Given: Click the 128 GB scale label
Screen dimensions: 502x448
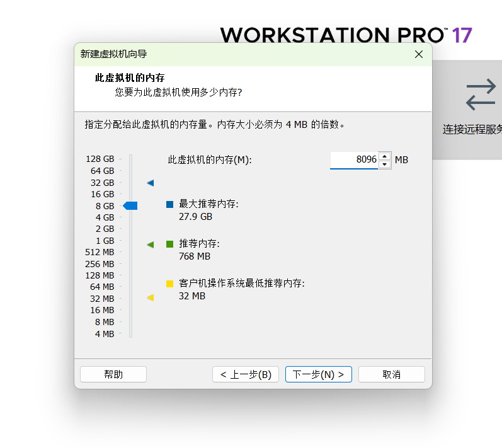Looking at the screenshot, I should tap(100, 159).
